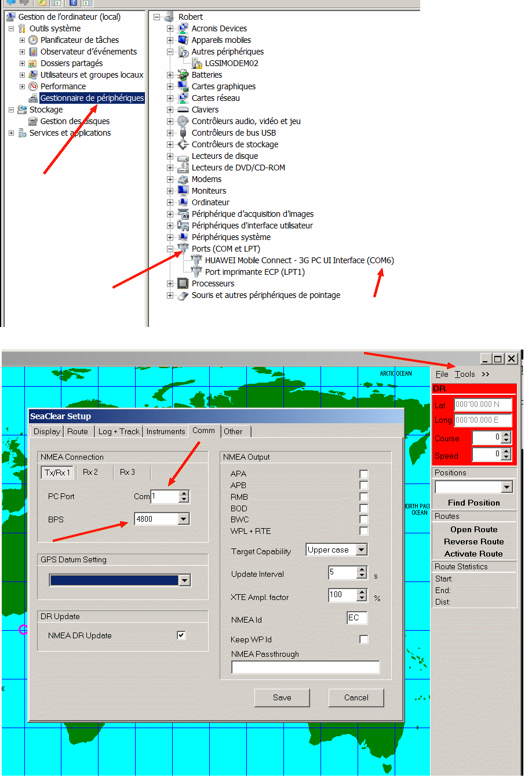Click the Moniteurs device icon

(x=183, y=191)
